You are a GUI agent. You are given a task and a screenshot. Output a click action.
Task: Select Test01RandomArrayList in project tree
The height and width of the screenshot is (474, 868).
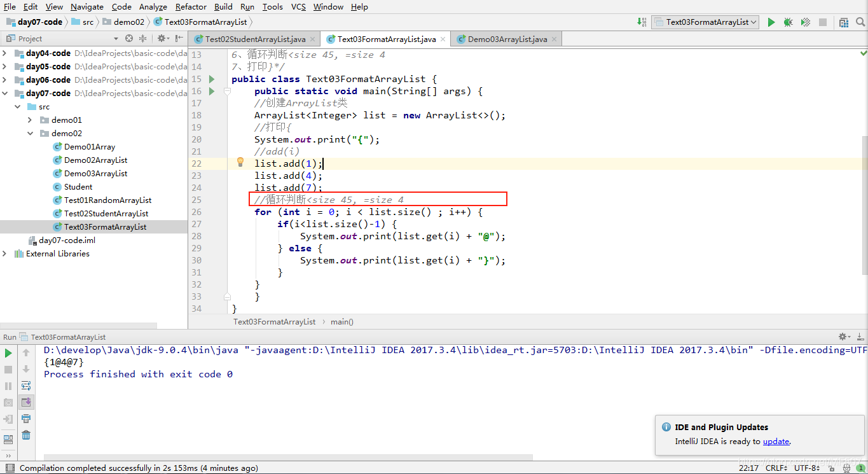[107, 200]
